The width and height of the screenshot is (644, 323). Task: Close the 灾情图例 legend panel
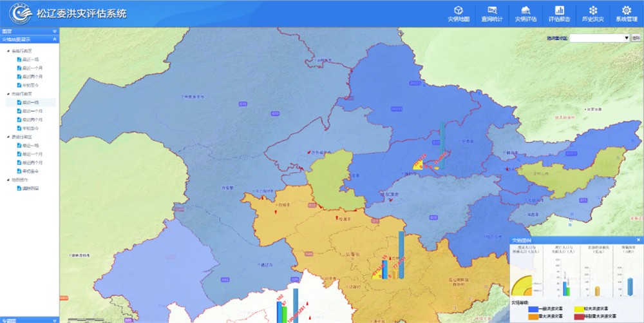pyautogui.click(x=638, y=240)
